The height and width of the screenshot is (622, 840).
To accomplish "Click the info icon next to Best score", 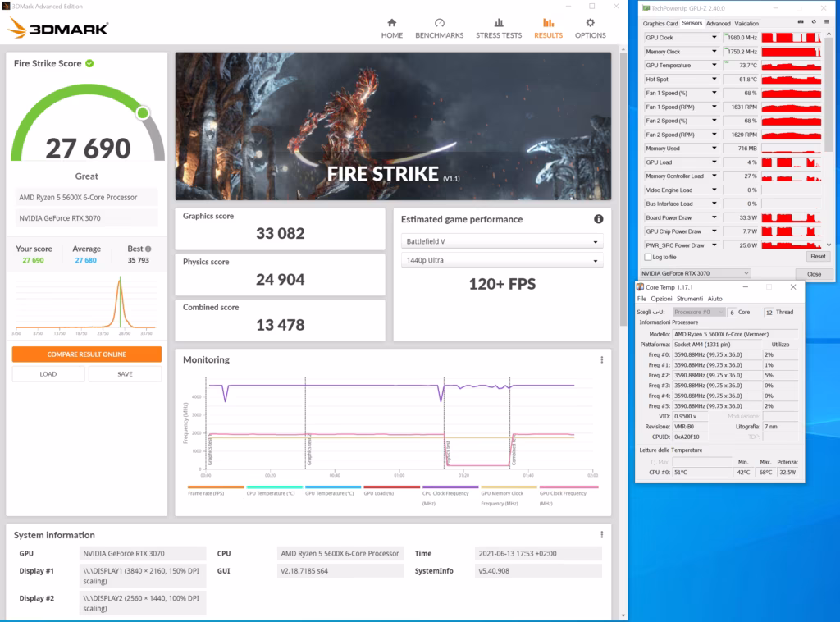I will (148, 249).
